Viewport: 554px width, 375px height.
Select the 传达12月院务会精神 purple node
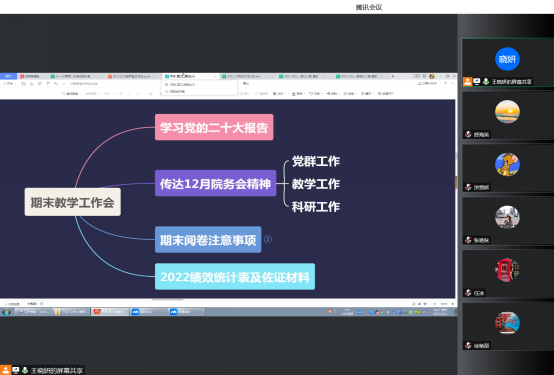215,183
